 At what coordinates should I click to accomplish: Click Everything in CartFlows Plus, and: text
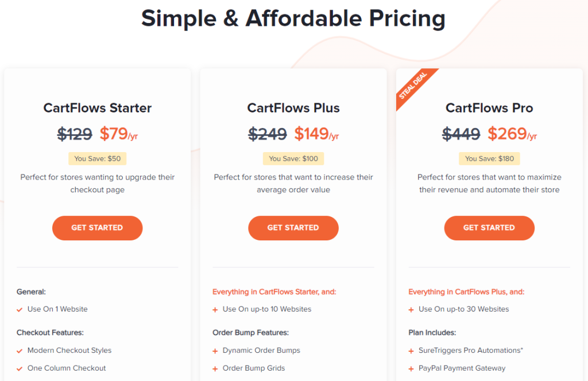[466, 291]
